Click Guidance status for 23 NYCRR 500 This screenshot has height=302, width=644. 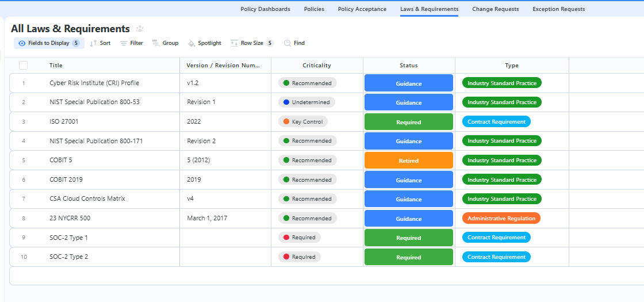click(409, 218)
